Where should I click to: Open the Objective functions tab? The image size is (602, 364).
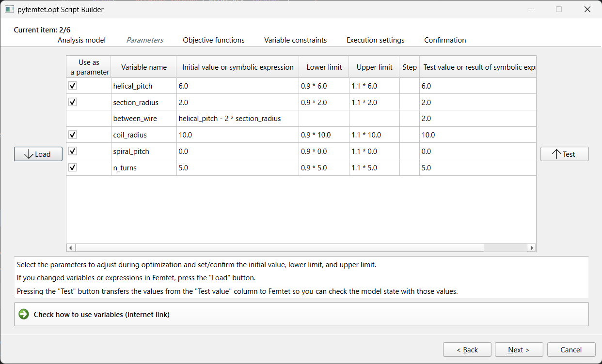click(214, 40)
